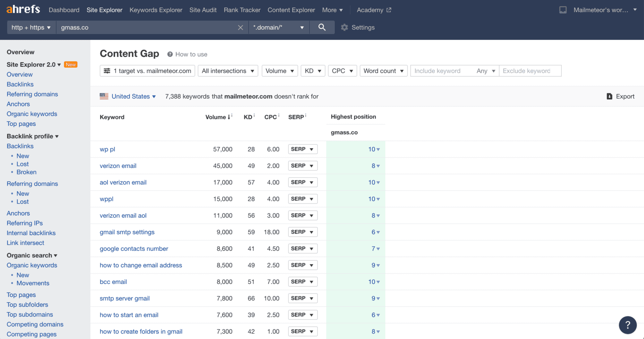
Task: Open Broken under Backlinks in sidebar
Action: 26,172
